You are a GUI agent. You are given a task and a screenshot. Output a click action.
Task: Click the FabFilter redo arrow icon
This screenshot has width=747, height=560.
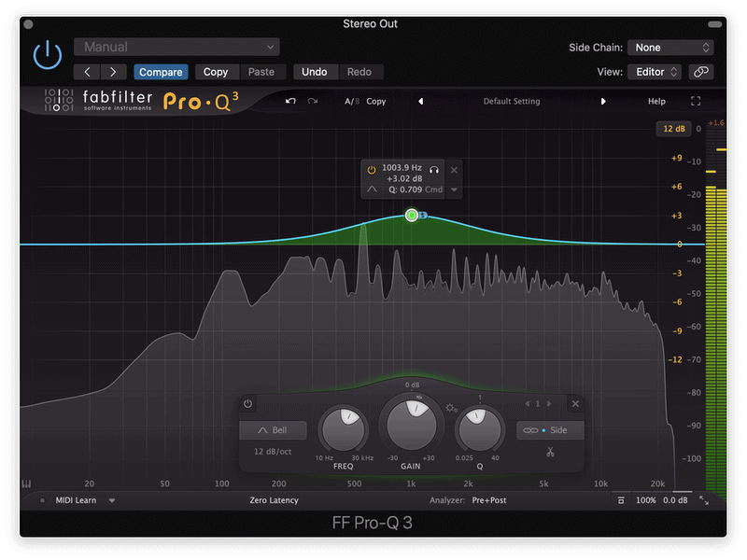pyautogui.click(x=313, y=101)
